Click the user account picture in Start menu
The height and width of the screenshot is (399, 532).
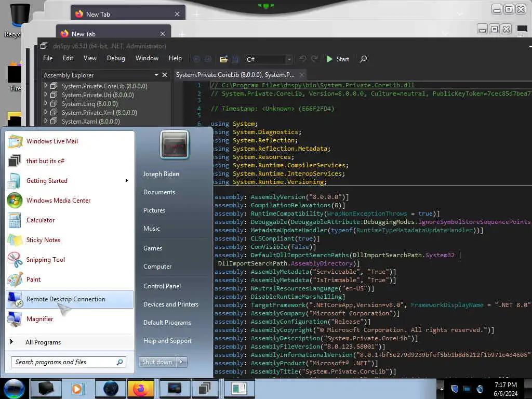175,144
